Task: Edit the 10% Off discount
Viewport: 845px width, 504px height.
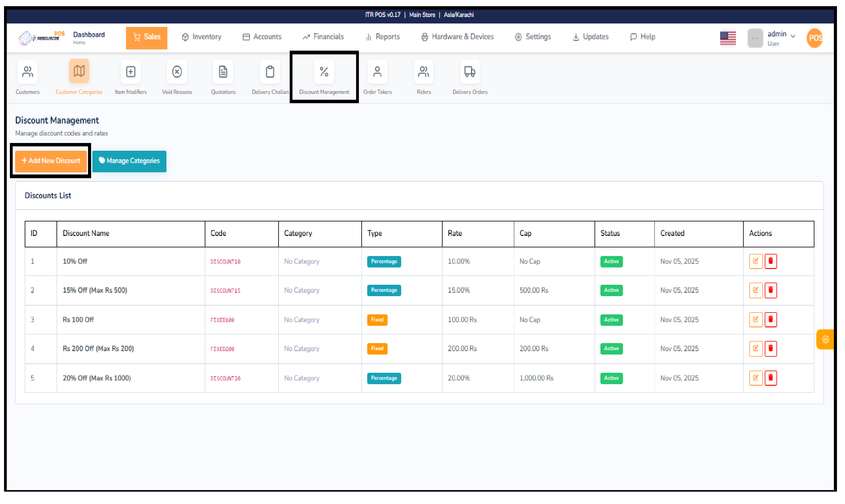Action: point(756,261)
